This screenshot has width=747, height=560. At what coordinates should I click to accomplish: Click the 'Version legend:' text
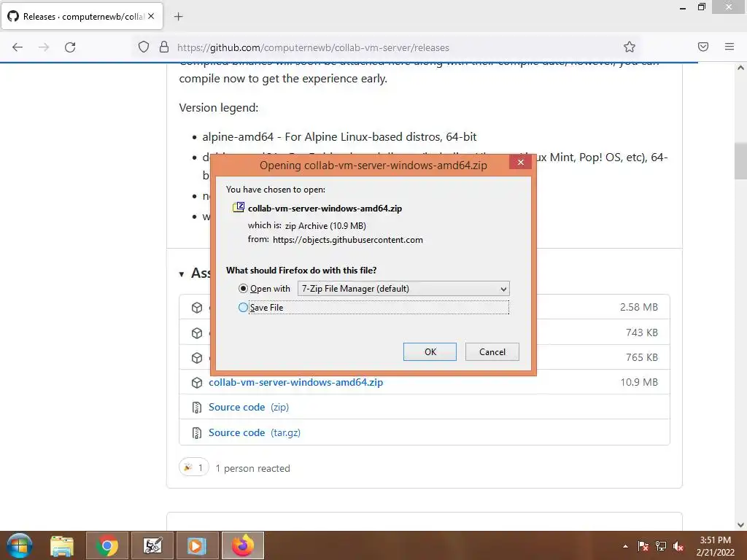click(x=219, y=108)
